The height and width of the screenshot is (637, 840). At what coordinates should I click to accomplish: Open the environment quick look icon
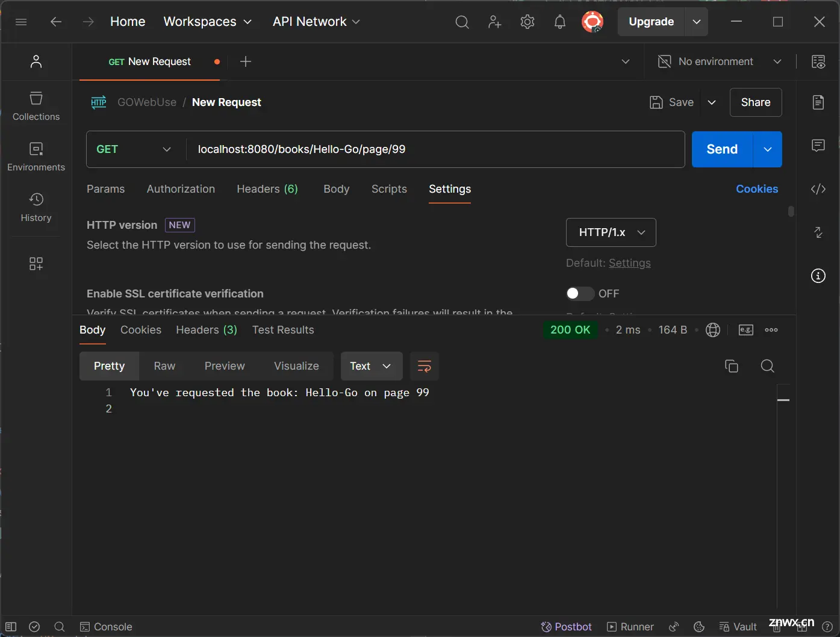click(818, 61)
